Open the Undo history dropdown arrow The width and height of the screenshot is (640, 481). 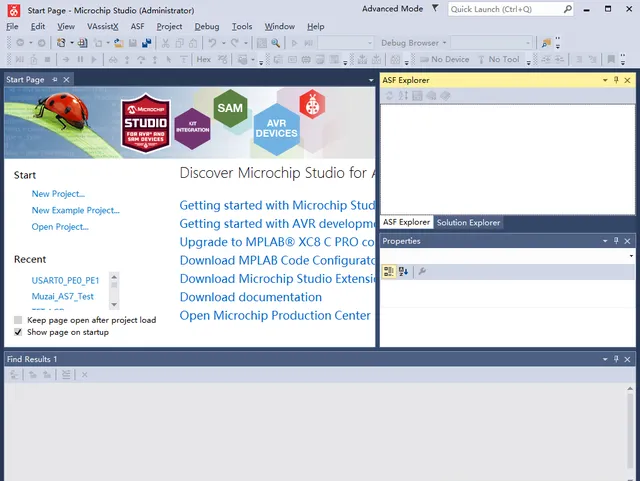pos(223,43)
